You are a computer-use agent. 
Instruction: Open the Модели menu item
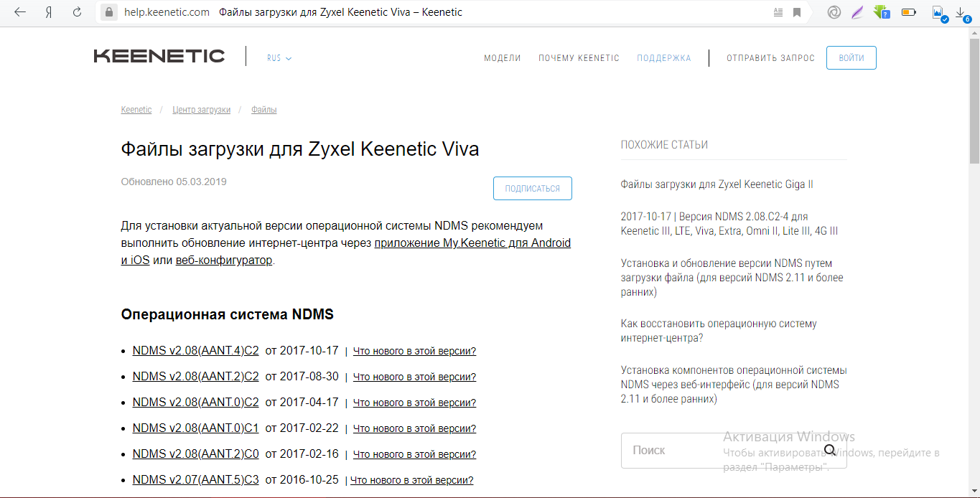502,58
